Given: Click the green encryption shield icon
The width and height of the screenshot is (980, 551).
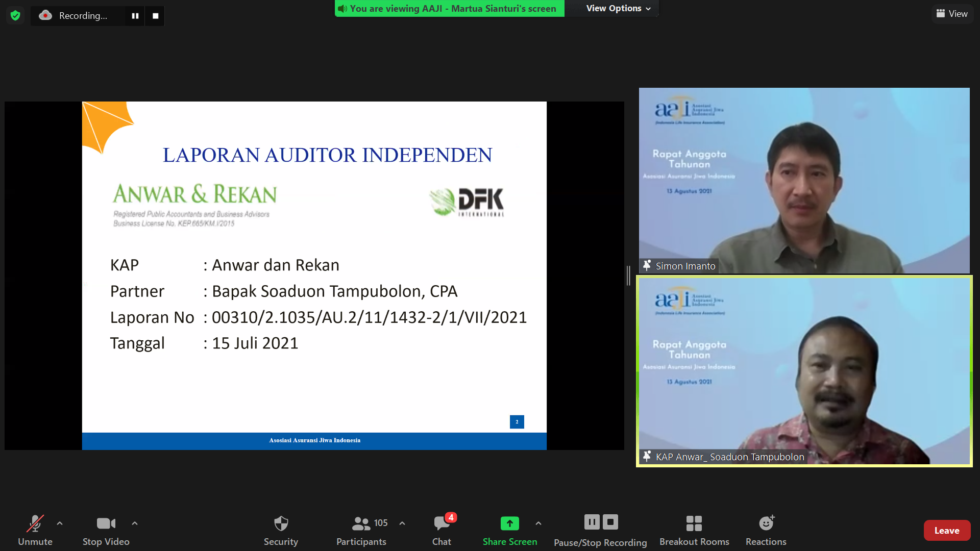Looking at the screenshot, I should [x=15, y=15].
